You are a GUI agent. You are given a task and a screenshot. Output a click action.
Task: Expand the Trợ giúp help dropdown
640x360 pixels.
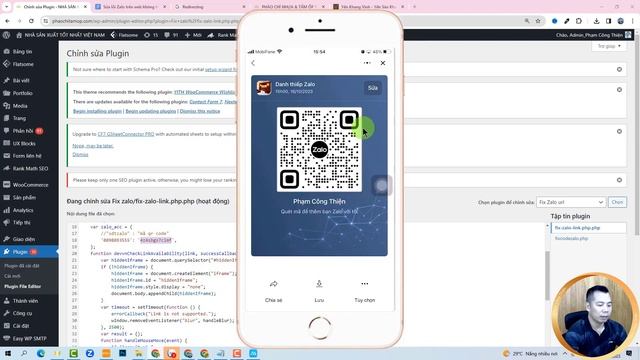[609, 46]
